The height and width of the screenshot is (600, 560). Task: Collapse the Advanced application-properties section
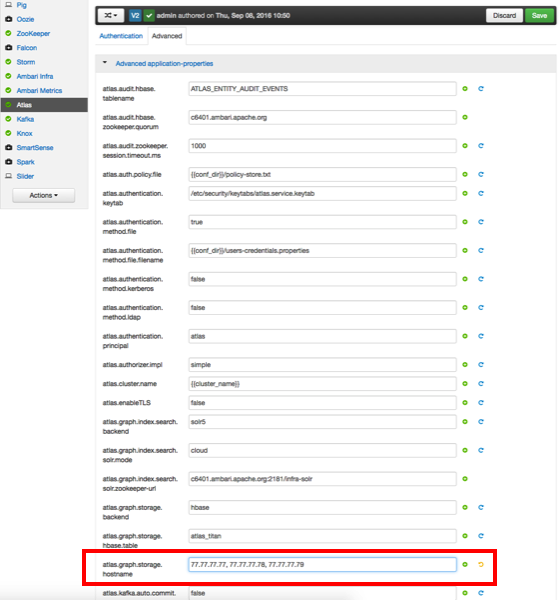pyautogui.click(x=105, y=62)
